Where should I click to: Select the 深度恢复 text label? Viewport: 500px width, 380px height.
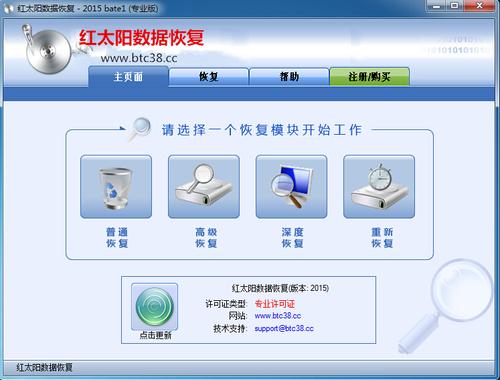[292, 237]
